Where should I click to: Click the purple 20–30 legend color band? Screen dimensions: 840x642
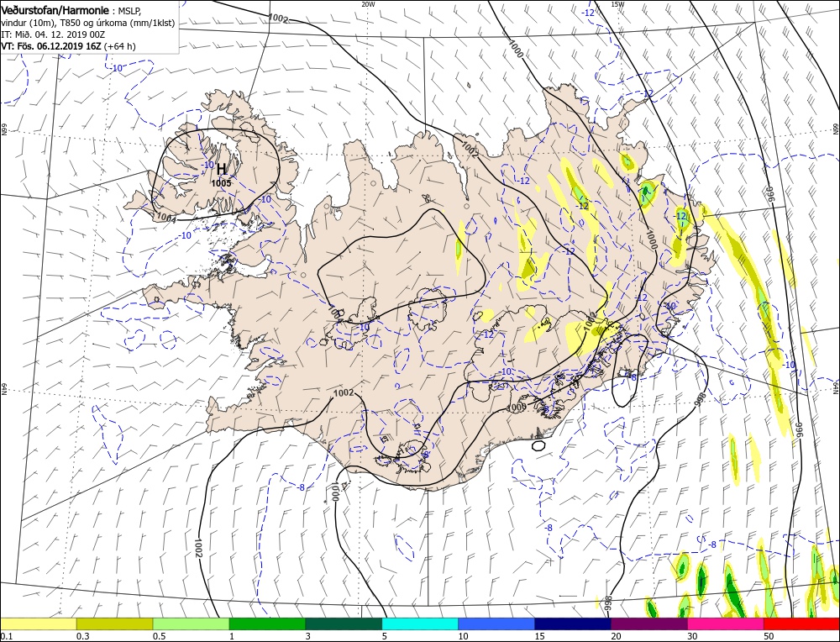click(648, 624)
